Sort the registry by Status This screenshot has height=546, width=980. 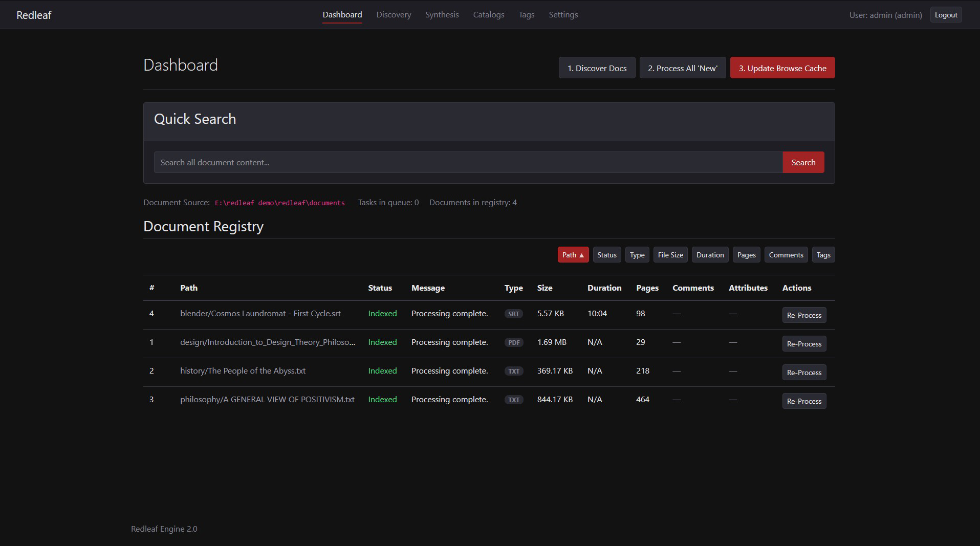pyautogui.click(x=606, y=255)
